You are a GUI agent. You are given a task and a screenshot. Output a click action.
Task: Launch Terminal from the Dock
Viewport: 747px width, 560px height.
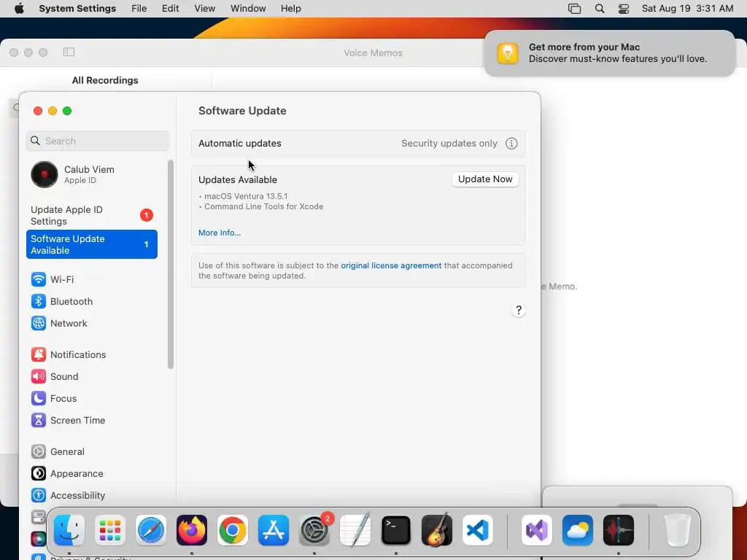point(396,530)
